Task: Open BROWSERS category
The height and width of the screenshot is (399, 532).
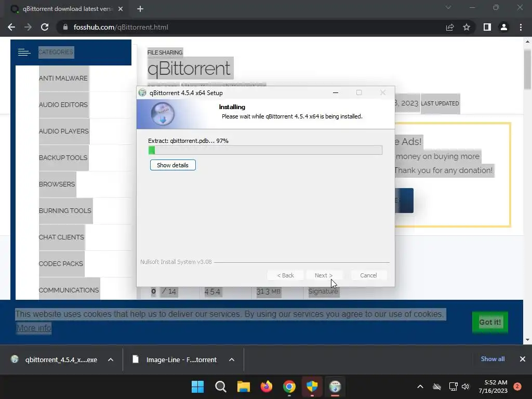Action: click(x=57, y=184)
